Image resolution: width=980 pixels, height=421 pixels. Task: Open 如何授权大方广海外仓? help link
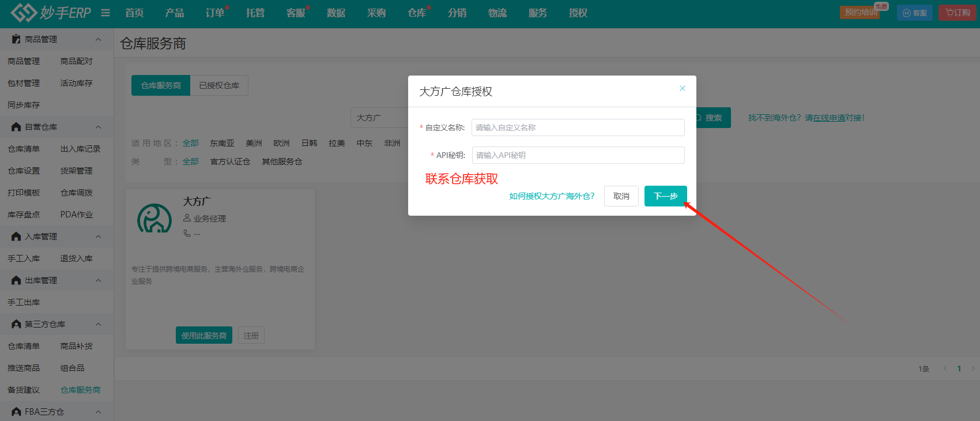click(552, 196)
